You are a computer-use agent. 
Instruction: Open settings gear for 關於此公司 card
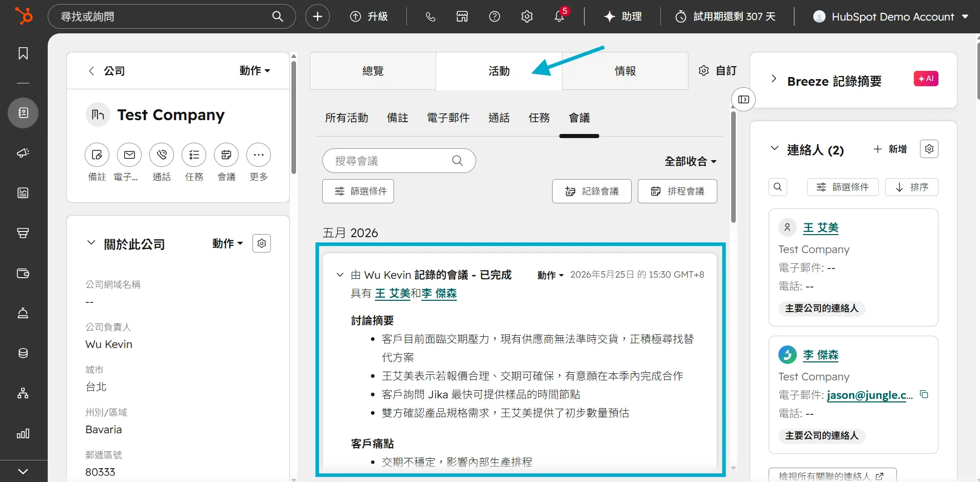click(x=262, y=243)
